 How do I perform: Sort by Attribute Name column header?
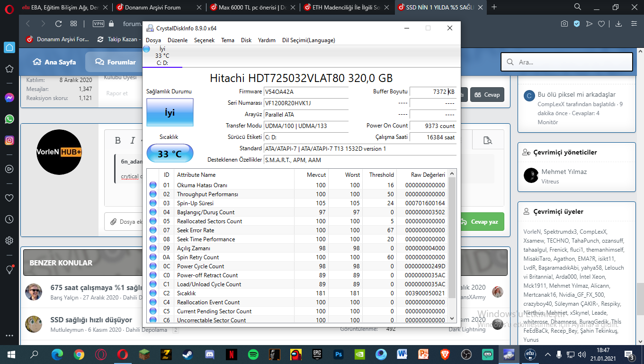(x=234, y=175)
